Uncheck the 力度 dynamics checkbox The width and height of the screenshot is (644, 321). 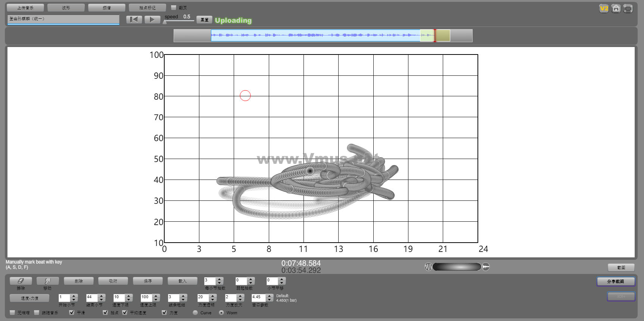164,312
